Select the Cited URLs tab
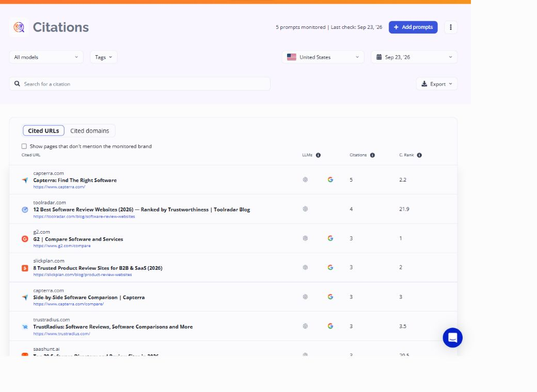Viewport: 537px width, 392px height. coord(43,130)
